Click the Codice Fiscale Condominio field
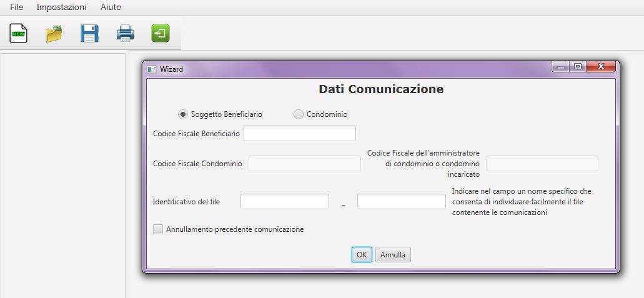 305,164
